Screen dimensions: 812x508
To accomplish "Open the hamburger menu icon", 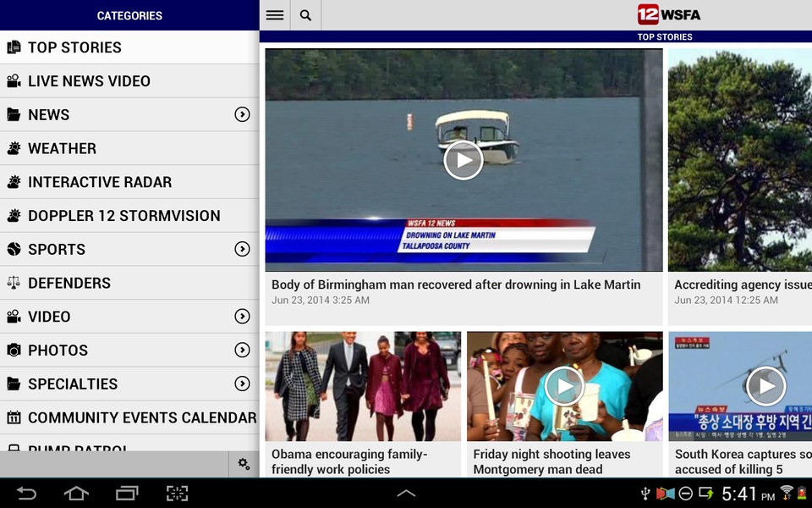I will click(x=274, y=15).
